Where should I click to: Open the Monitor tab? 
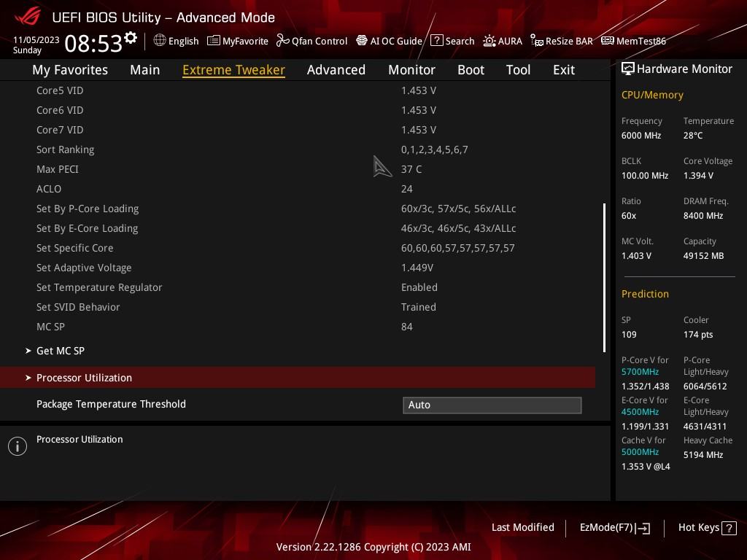tap(411, 69)
